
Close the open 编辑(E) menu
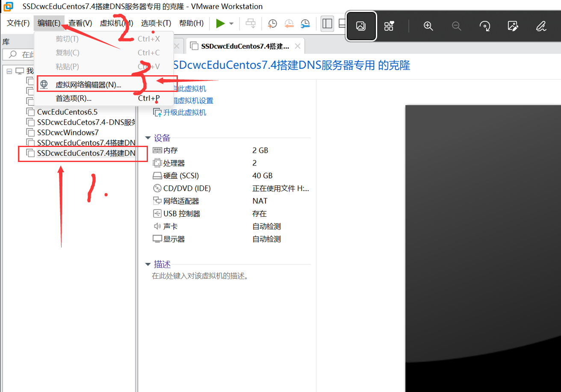[x=49, y=23]
